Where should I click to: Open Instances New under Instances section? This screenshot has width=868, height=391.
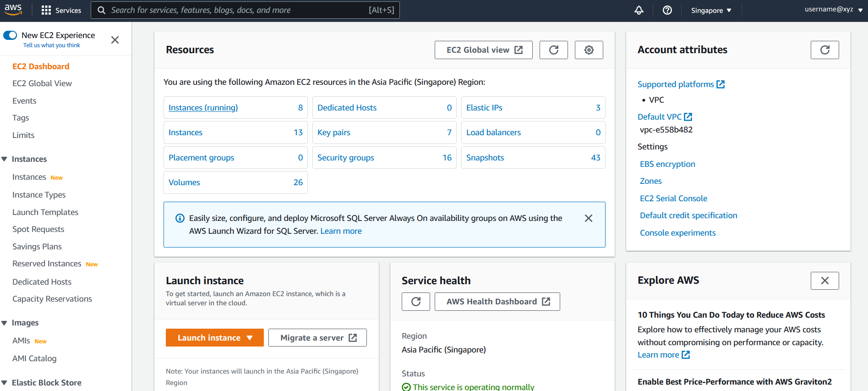(x=29, y=177)
